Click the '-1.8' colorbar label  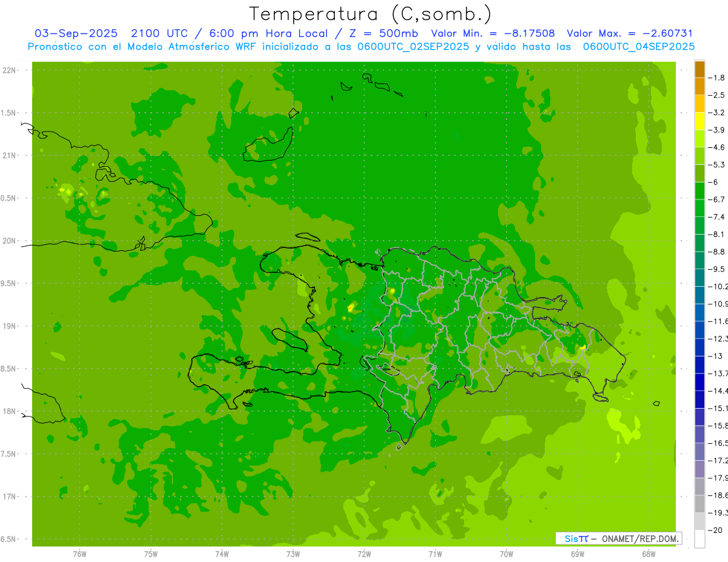point(716,78)
